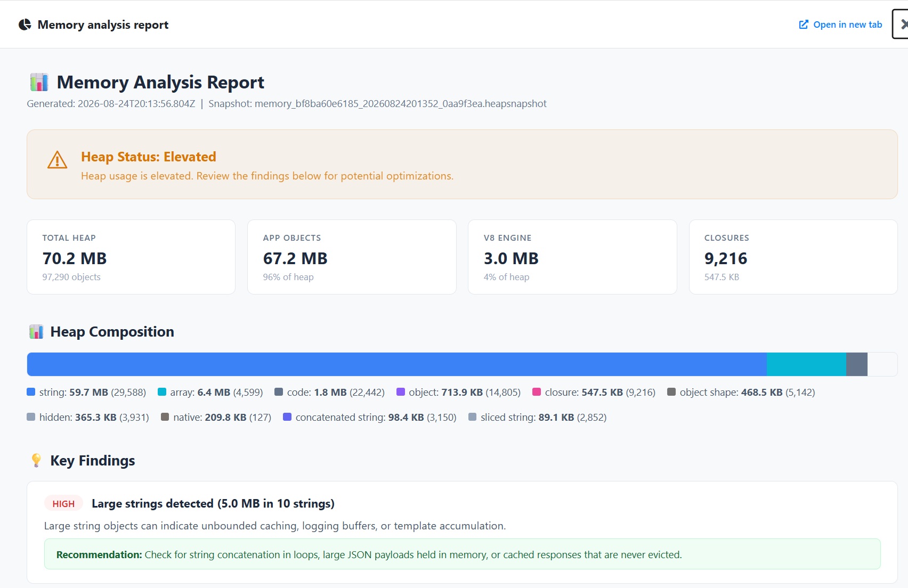Click the 'Heap Status: Elevated' heading

pyautogui.click(x=149, y=157)
